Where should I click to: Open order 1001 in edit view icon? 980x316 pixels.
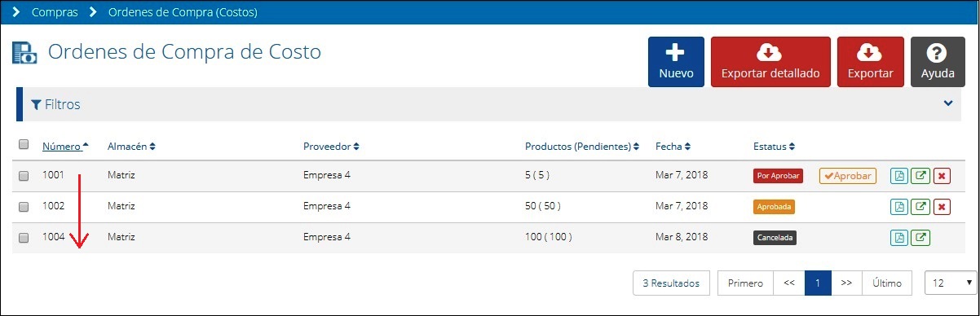point(920,176)
